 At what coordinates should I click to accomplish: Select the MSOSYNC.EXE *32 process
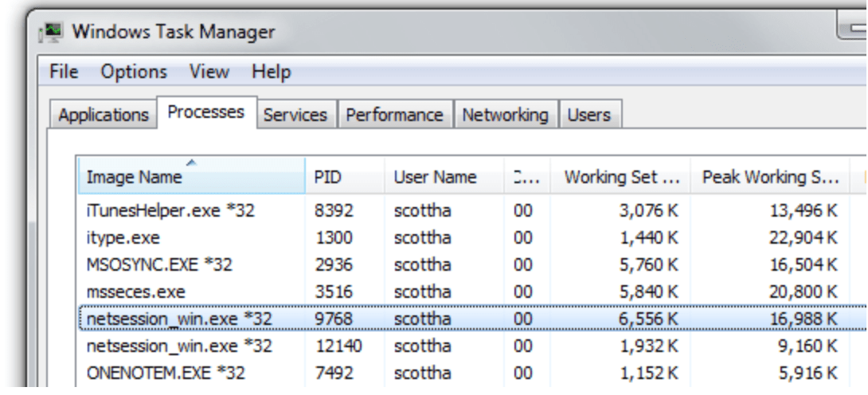[159, 264]
